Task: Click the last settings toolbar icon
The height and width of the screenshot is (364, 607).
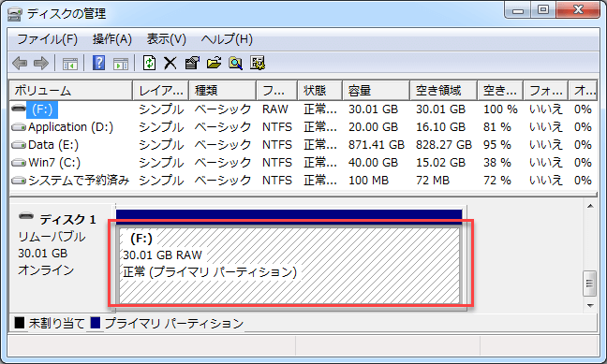Action: coord(258,63)
